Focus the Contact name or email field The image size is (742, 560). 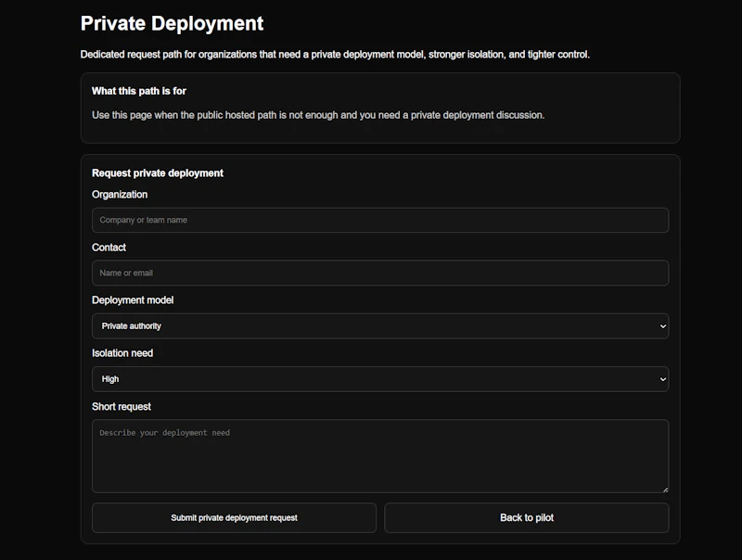click(x=380, y=273)
